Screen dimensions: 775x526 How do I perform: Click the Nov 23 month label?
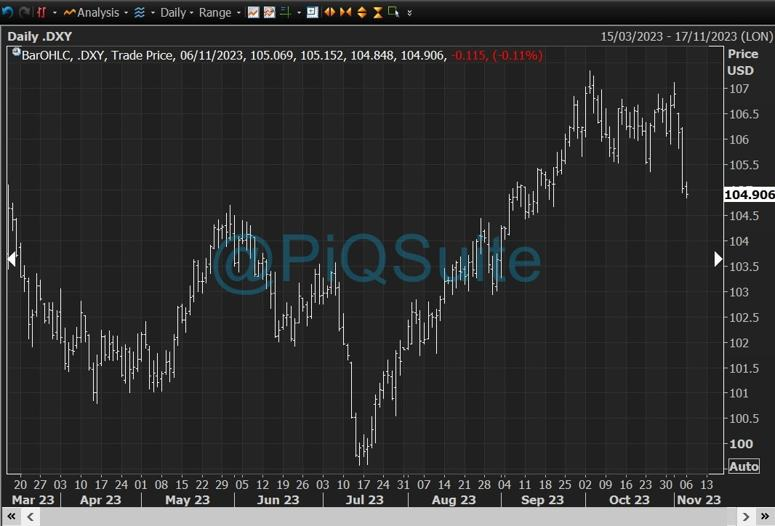pyautogui.click(x=699, y=500)
